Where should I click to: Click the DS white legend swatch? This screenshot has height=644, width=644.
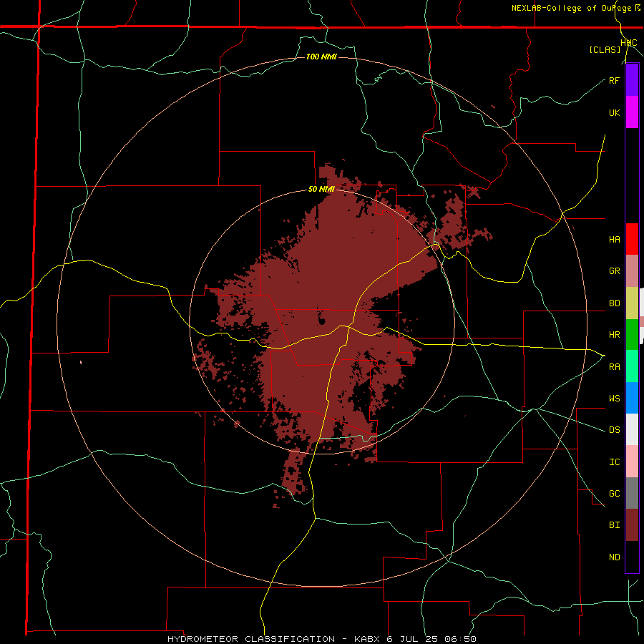pos(632,429)
